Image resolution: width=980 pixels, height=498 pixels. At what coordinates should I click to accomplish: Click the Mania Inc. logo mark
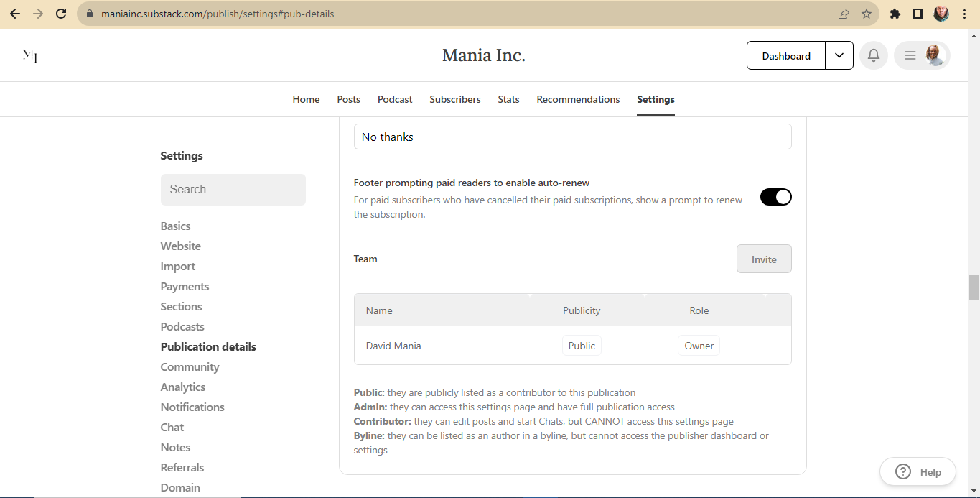pyautogui.click(x=29, y=56)
